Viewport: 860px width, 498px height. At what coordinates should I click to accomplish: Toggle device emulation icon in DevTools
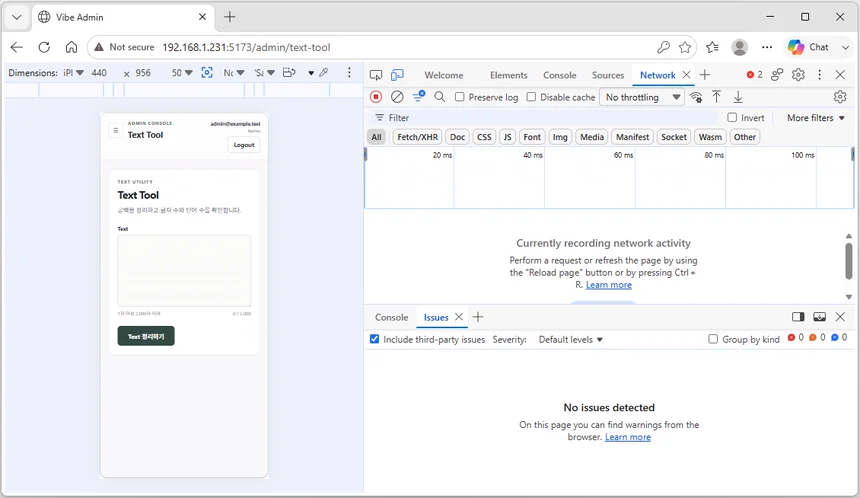(x=398, y=75)
